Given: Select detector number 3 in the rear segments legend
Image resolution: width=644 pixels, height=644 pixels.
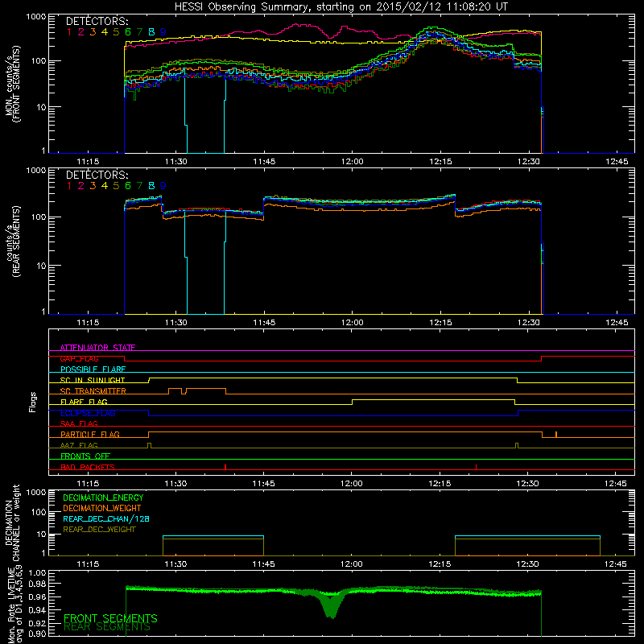Looking at the screenshot, I should tap(93, 186).
